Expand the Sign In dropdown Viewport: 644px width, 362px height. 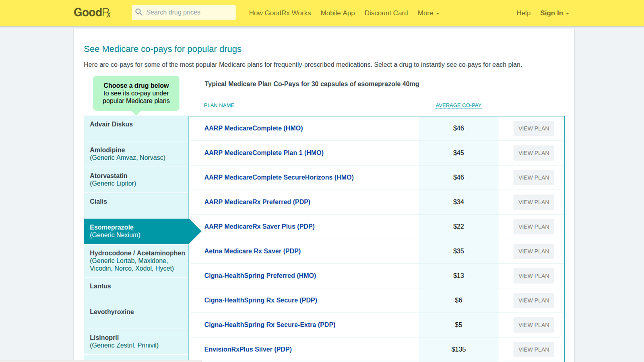click(554, 13)
